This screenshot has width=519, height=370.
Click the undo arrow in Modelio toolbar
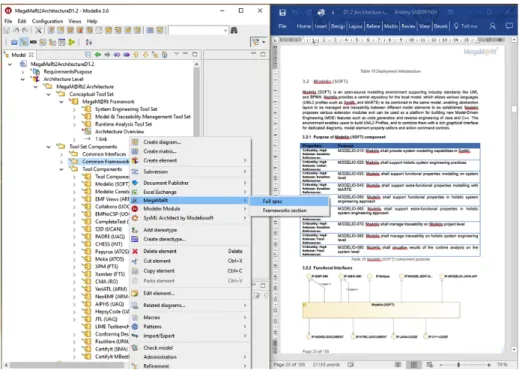click(16, 30)
